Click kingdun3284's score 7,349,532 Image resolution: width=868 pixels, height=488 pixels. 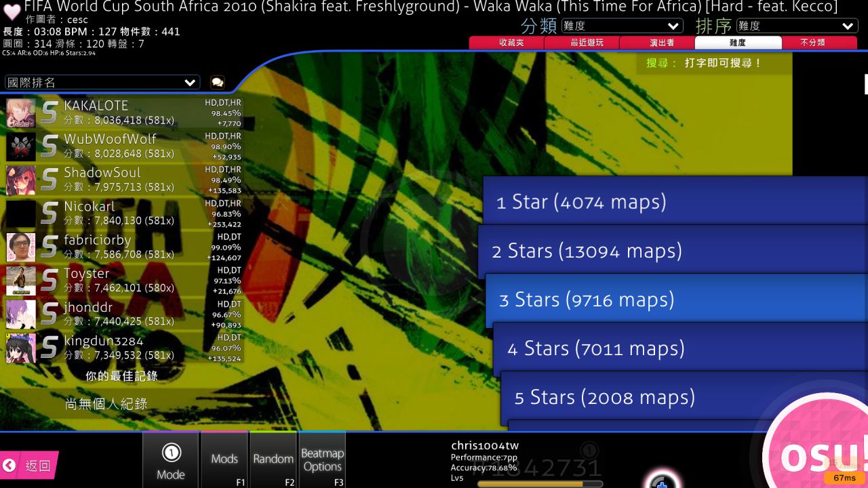click(x=119, y=355)
